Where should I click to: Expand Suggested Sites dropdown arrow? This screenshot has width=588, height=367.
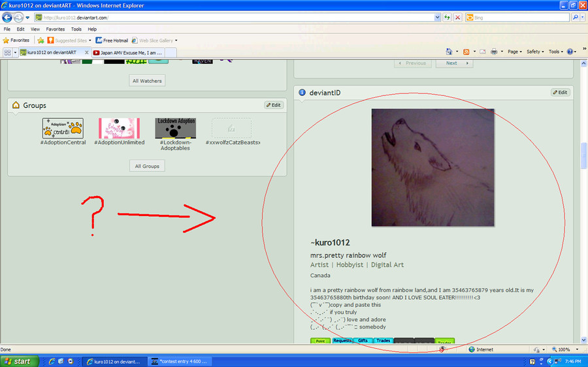90,40
